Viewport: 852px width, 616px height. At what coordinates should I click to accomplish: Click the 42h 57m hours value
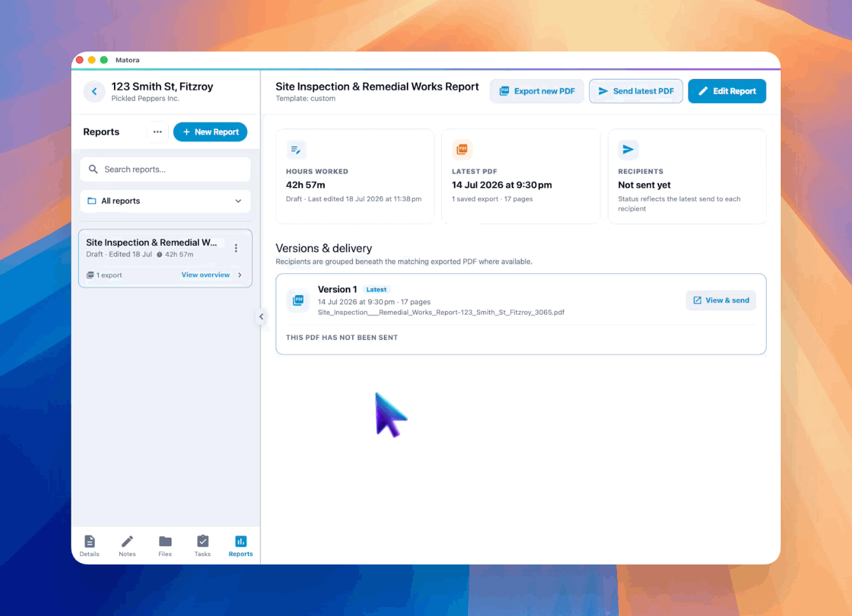tap(306, 185)
